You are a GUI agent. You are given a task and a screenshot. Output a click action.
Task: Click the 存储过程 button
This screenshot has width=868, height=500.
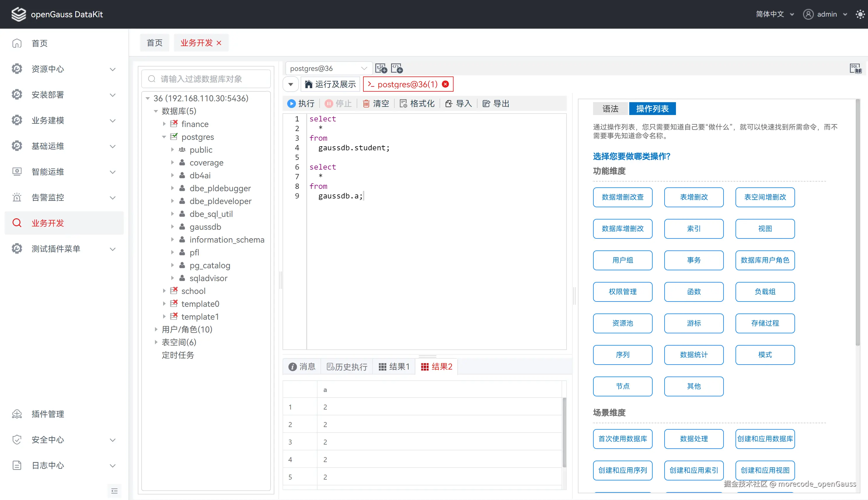click(x=765, y=323)
